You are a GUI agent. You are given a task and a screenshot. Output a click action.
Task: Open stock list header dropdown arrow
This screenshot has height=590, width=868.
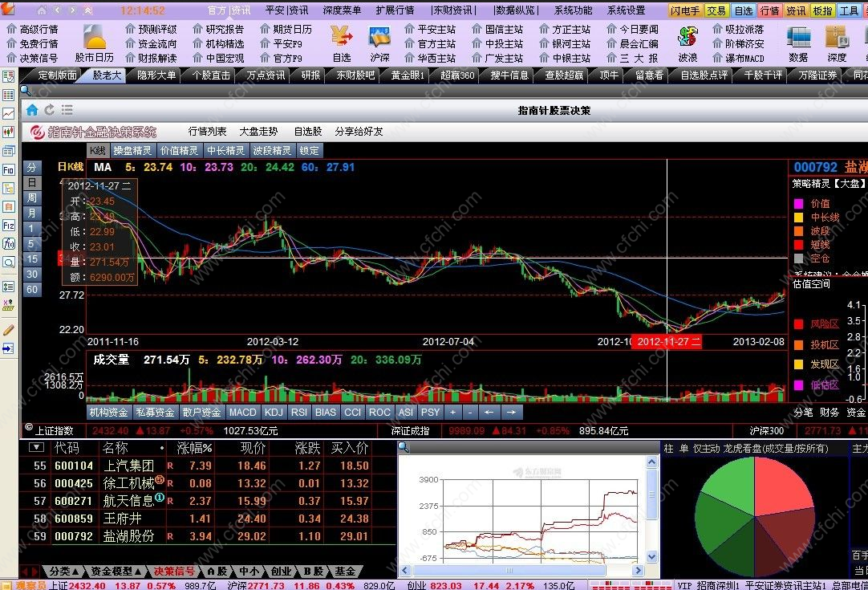(36, 447)
